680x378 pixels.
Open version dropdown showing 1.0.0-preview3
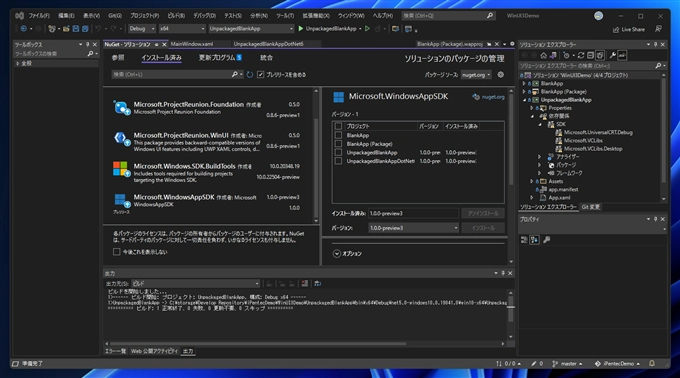coord(413,228)
